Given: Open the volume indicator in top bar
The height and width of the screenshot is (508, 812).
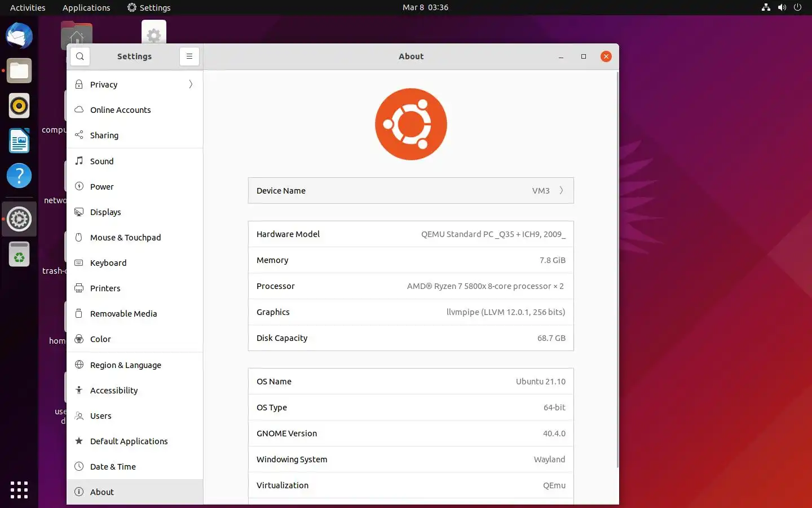Looking at the screenshot, I should pyautogui.click(x=782, y=7).
